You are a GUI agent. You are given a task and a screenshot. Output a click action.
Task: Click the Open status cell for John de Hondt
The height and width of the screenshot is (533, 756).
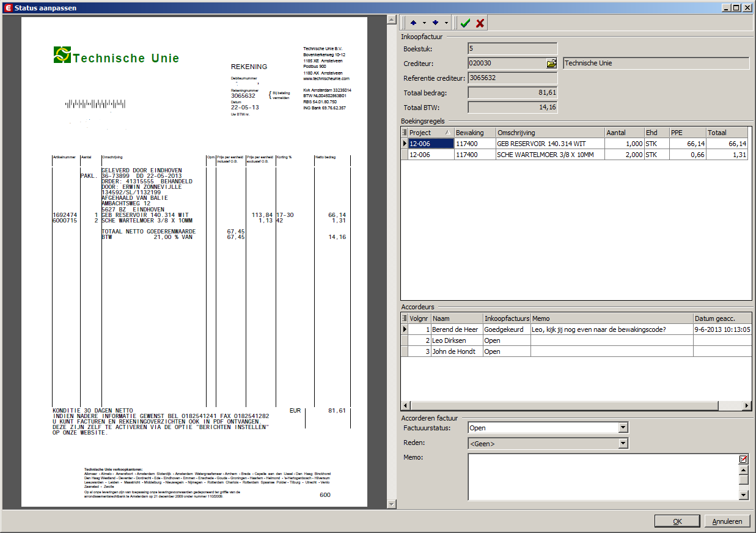point(507,351)
